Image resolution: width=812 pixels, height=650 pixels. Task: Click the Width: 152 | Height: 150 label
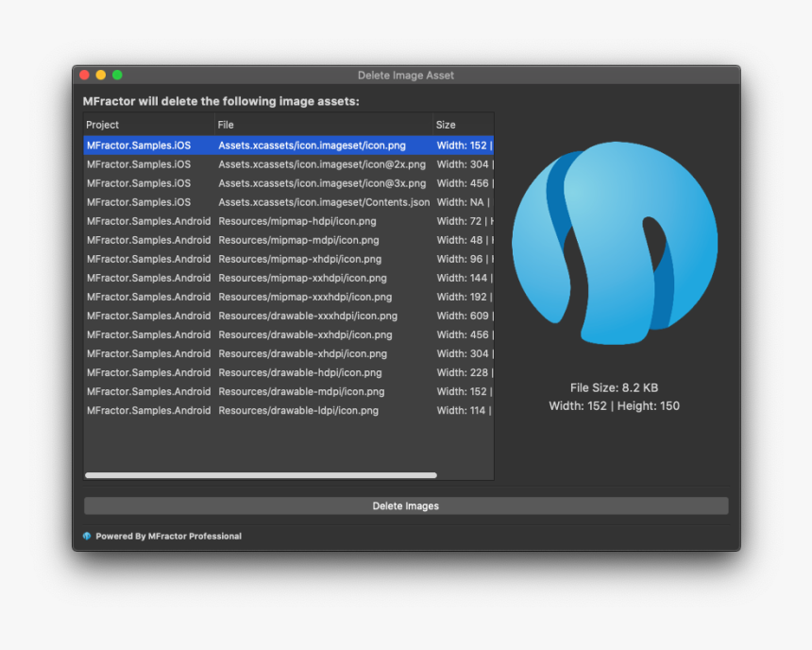click(x=614, y=406)
